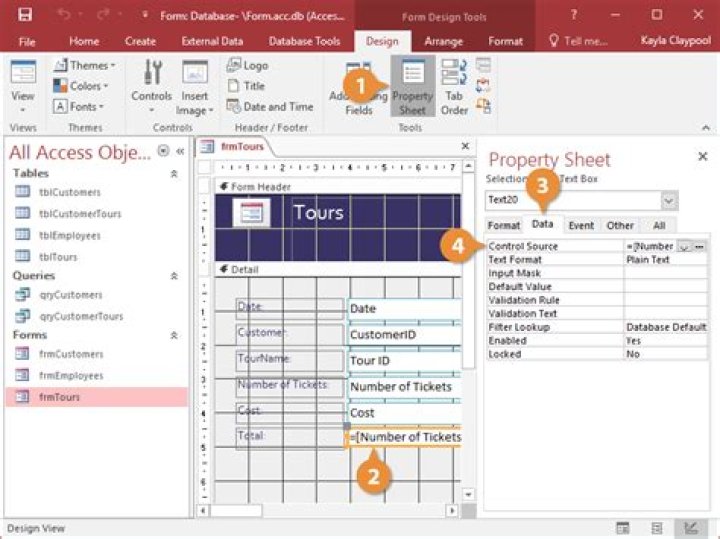
Task: Select the Total calculated text box
Action: click(404, 437)
